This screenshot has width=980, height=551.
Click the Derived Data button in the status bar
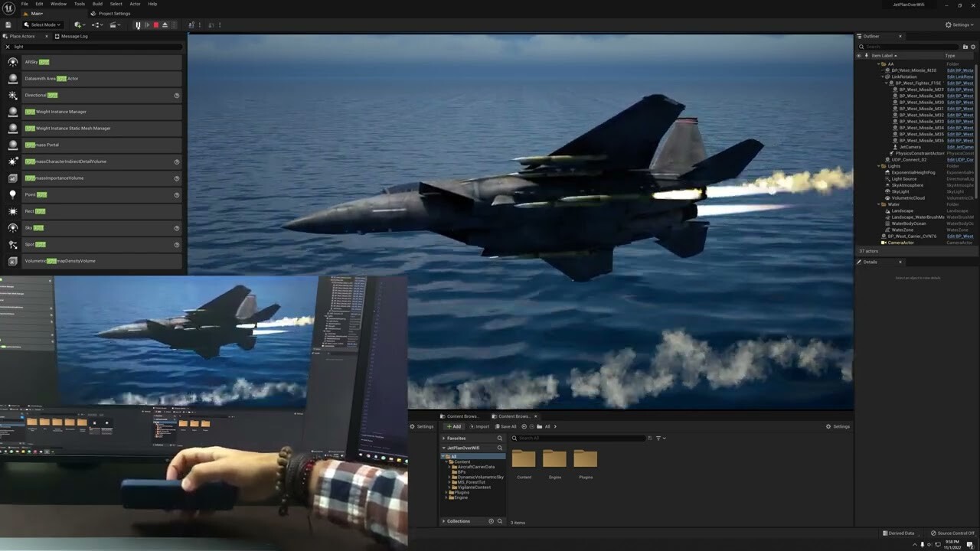point(899,533)
